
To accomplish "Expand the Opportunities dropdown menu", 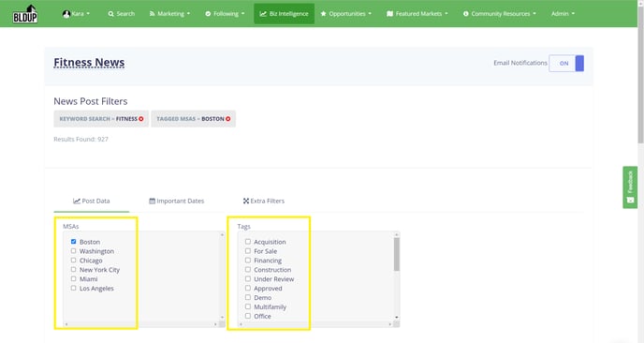I will [345, 13].
